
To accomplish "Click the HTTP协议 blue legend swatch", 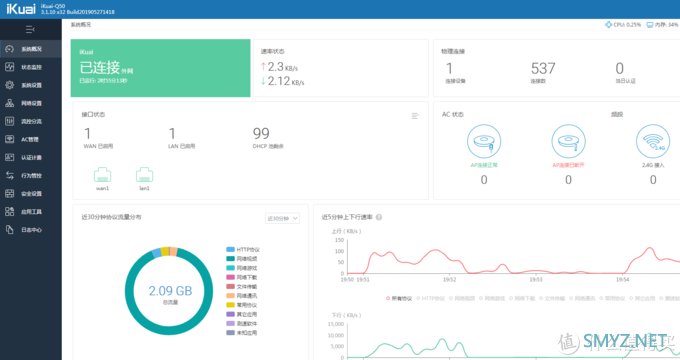I will click(231, 249).
